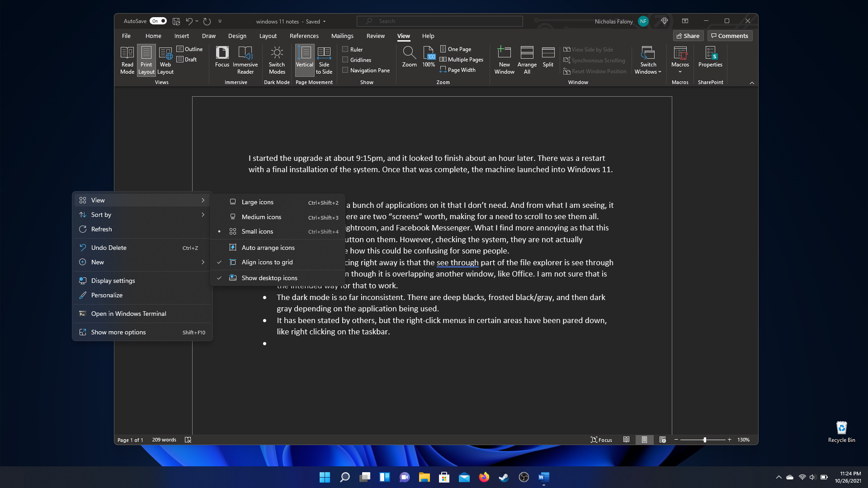Open a New Window of the document
Viewport: 868px width, 488px height.
point(504,60)
